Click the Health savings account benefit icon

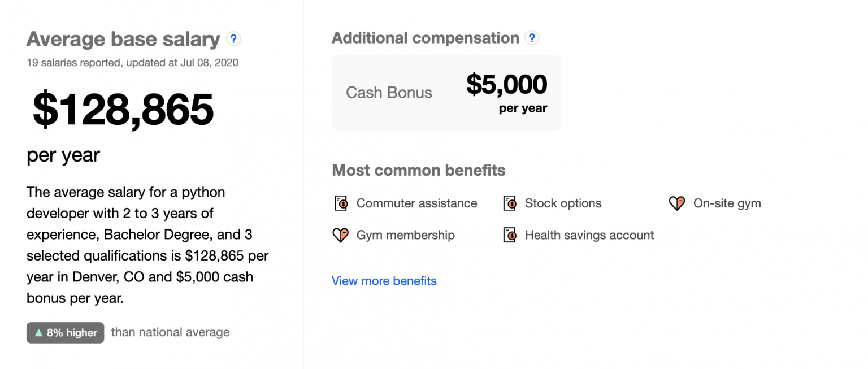coord(510,235)
